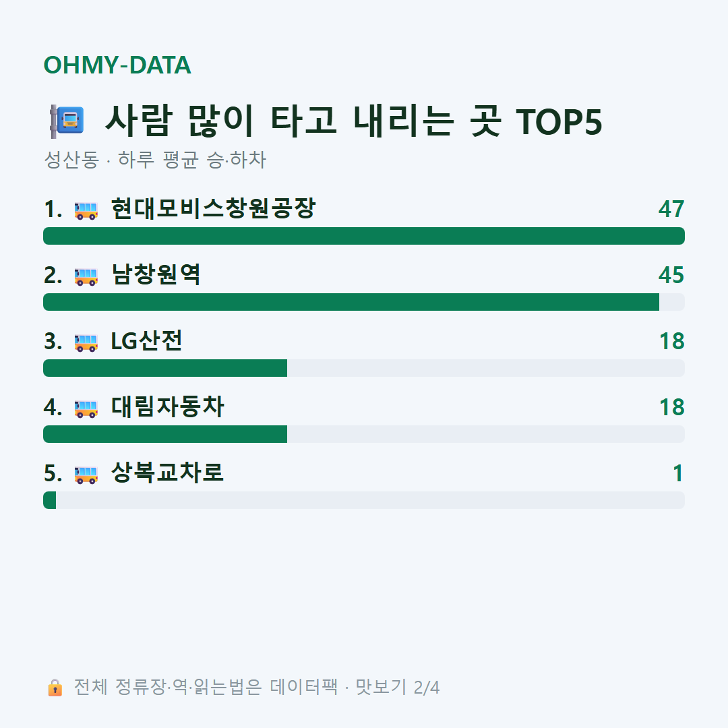Click bus icon next to 상복교차로

pos(86,474)
